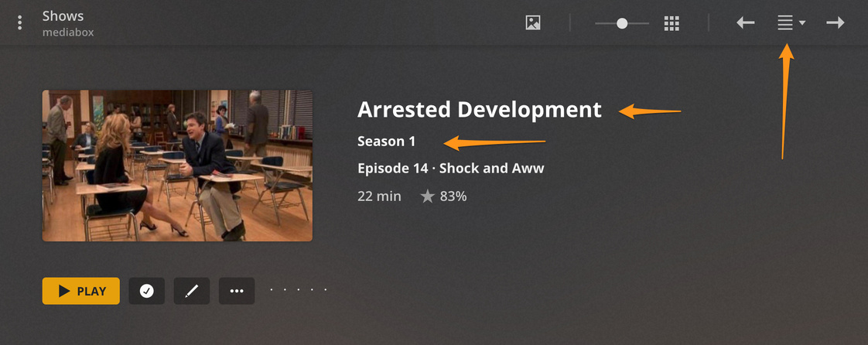This screenshot has width=868, height=345.
Task: Open the library options three-dot menu
Action: click(x=20, y=22)
